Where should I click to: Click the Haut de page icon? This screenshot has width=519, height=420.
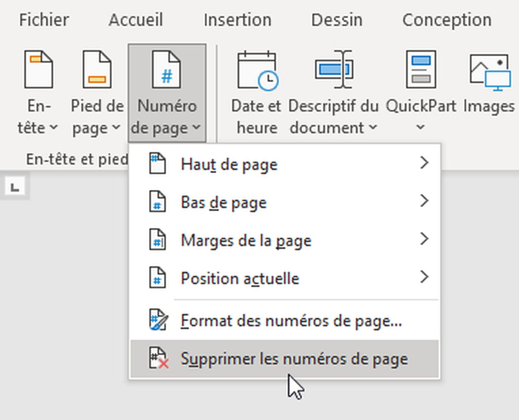[x=158, y=163]
